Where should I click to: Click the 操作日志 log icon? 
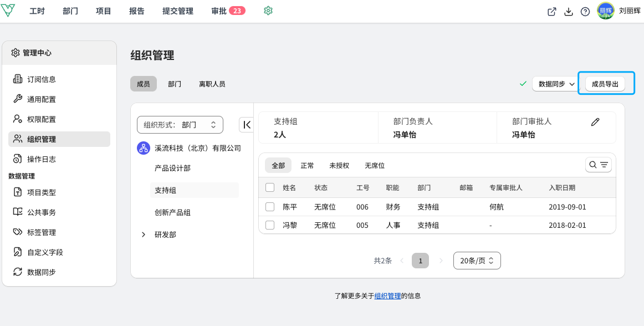point(18,159)
